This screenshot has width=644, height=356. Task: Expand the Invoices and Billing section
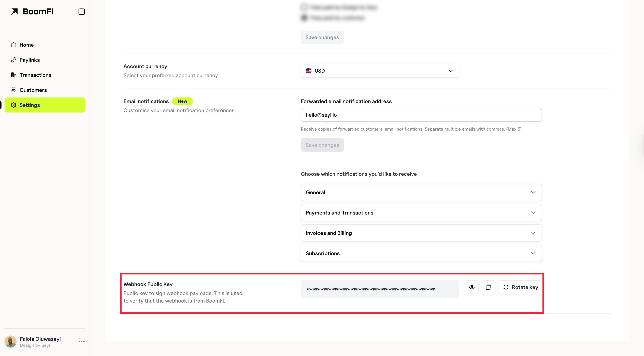pos(421,233)
